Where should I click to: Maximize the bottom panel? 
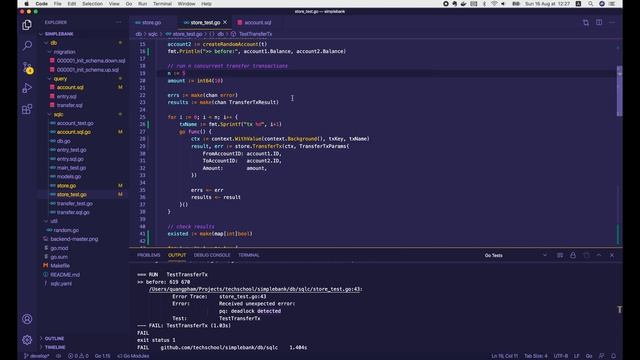[x=599, y=255]
